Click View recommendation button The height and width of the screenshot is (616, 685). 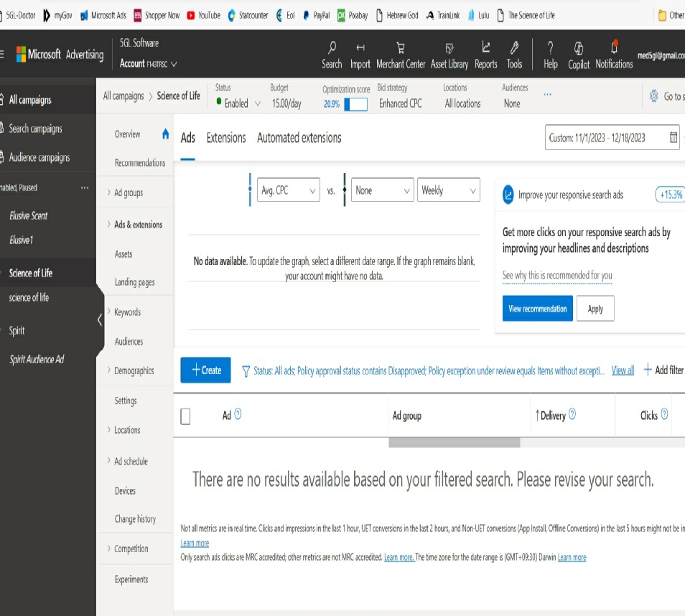point(537,309)
